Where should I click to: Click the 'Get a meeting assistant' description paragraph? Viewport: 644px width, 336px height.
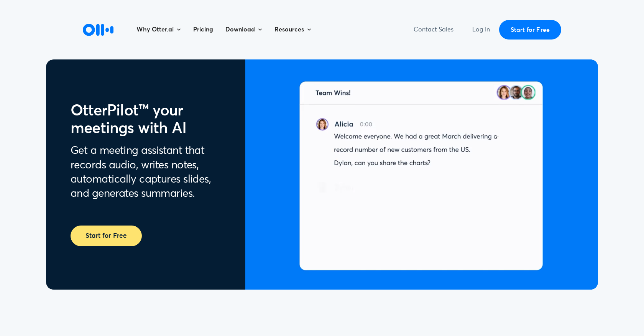[x=141, y=172]
